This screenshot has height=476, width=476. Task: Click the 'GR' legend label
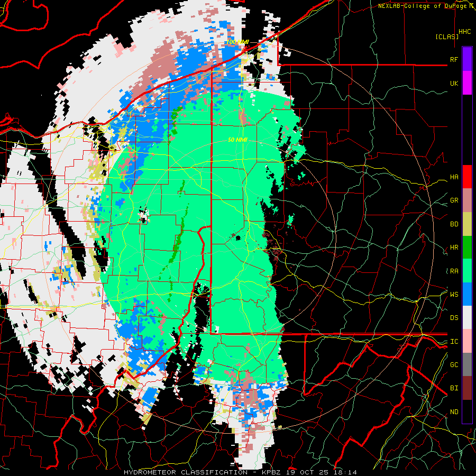pos(454,200)
